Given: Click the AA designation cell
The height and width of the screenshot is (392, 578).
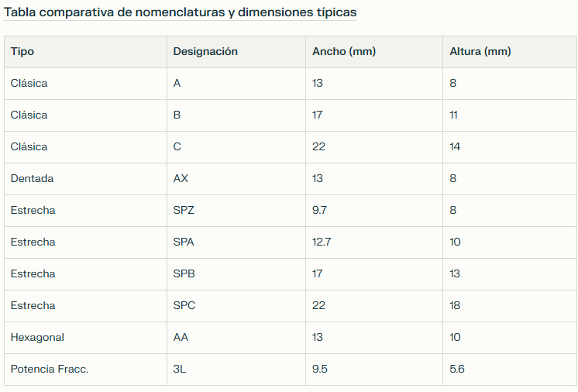Looking at the screenshot, I should [x=236, y=338].
